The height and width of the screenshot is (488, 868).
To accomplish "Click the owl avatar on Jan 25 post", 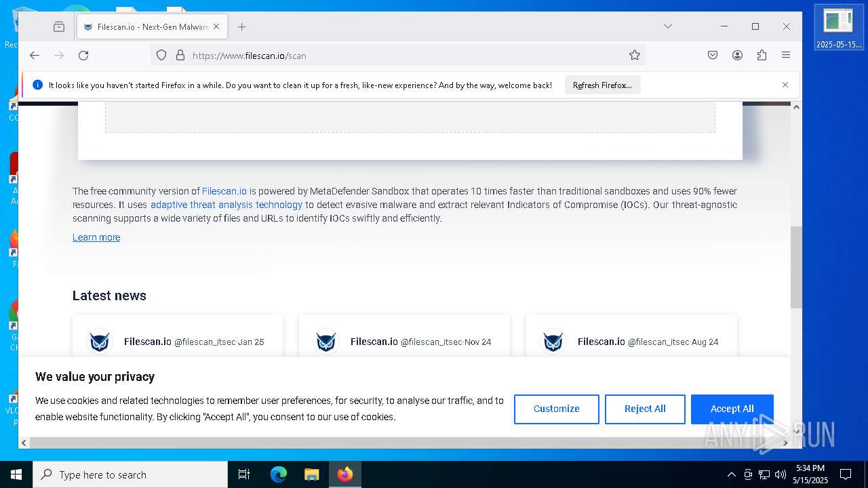I will coord(100,342).
